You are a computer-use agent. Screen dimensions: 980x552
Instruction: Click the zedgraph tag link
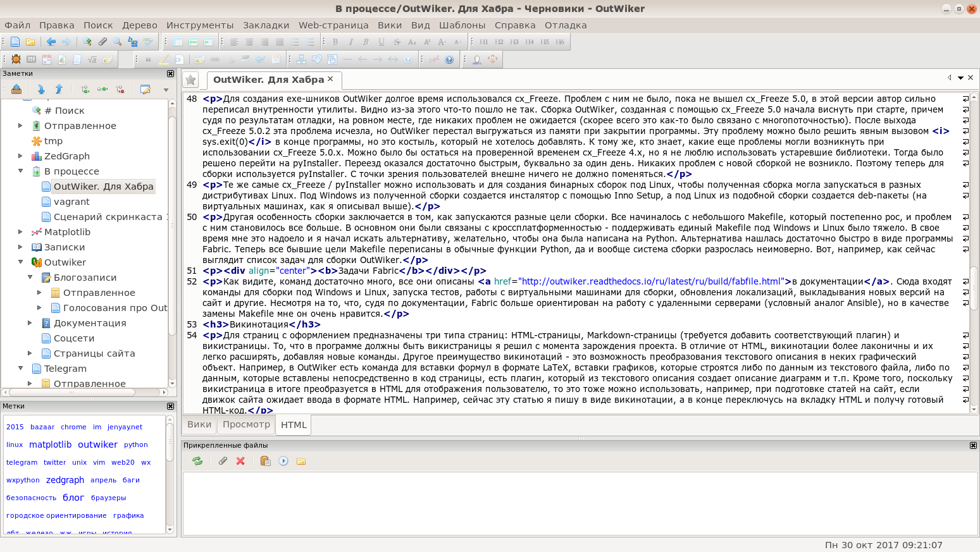[x=65, y=480]
